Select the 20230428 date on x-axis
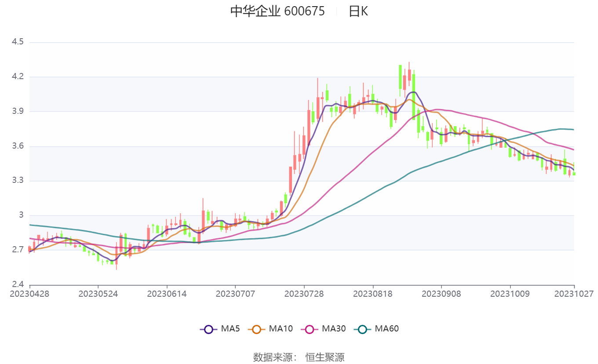598x364 pixels. [30, 293]
